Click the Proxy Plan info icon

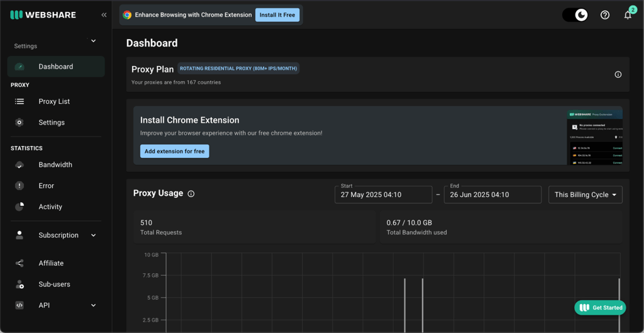coord(618,74)
